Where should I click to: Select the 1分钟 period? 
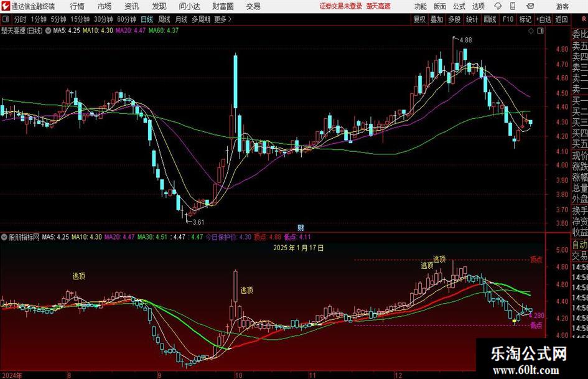[39, 19]
